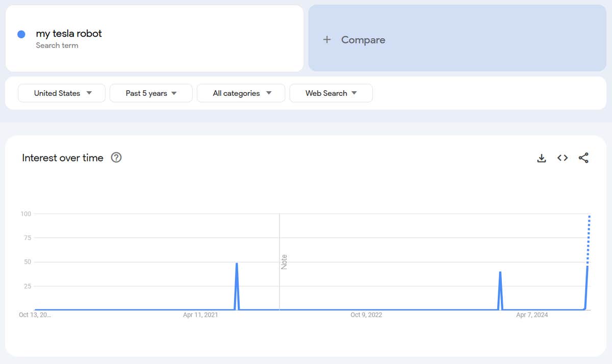The height and width of the screenshot is (364, 612).
Task: Click the spike before Apr 7, 2024
Action: [500, 273]
